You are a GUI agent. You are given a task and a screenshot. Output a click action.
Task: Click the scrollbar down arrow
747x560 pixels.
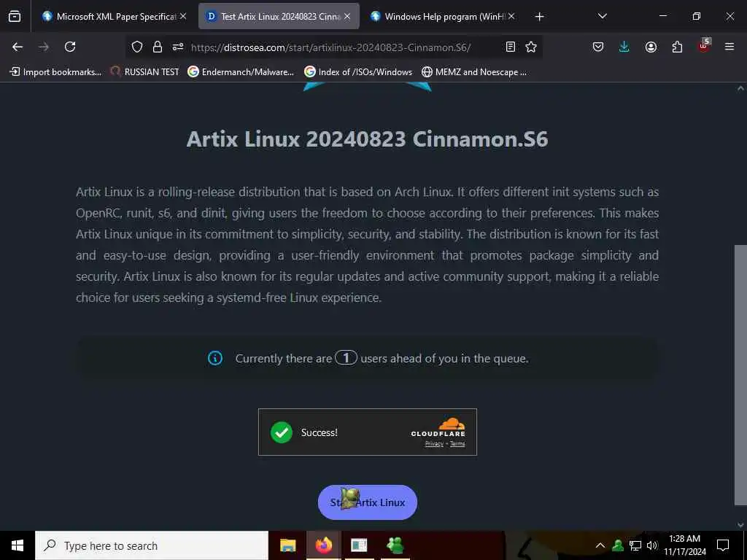click(740, 525)
